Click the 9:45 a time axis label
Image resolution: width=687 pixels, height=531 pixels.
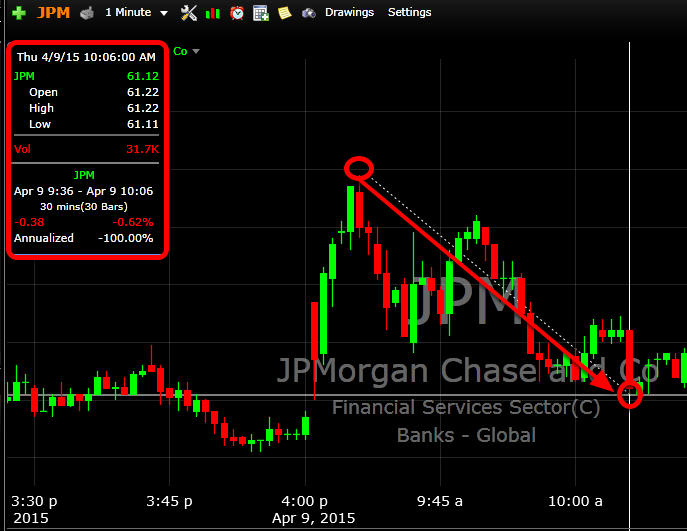coord(439,501)
